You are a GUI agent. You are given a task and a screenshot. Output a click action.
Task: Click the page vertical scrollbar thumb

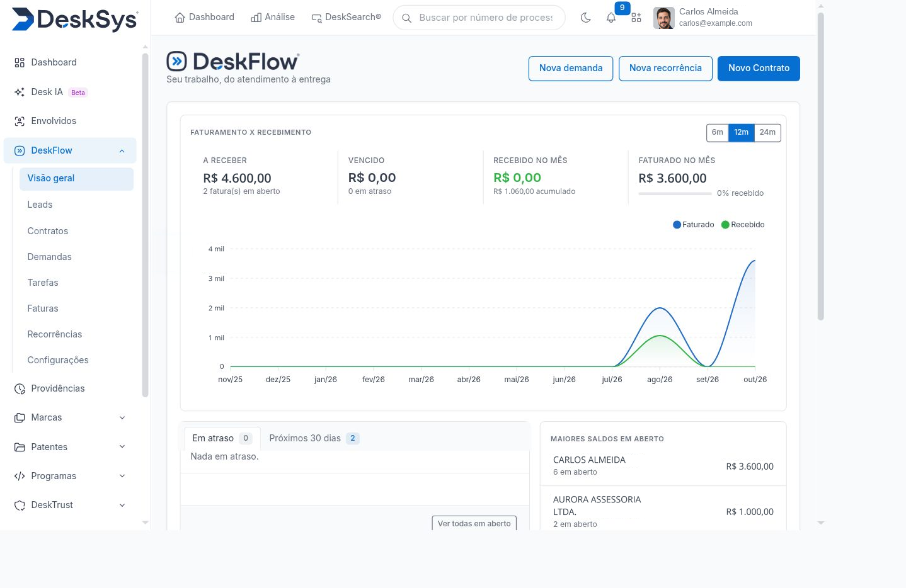tap(820, 166)
